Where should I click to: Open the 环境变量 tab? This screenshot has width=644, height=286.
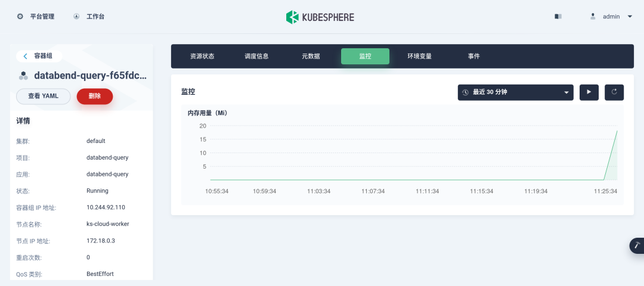click(420, 56)
